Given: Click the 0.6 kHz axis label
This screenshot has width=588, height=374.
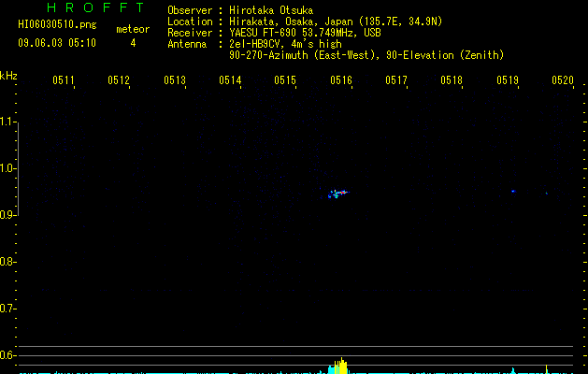Looking at the screenshot, I should [7, 355].
